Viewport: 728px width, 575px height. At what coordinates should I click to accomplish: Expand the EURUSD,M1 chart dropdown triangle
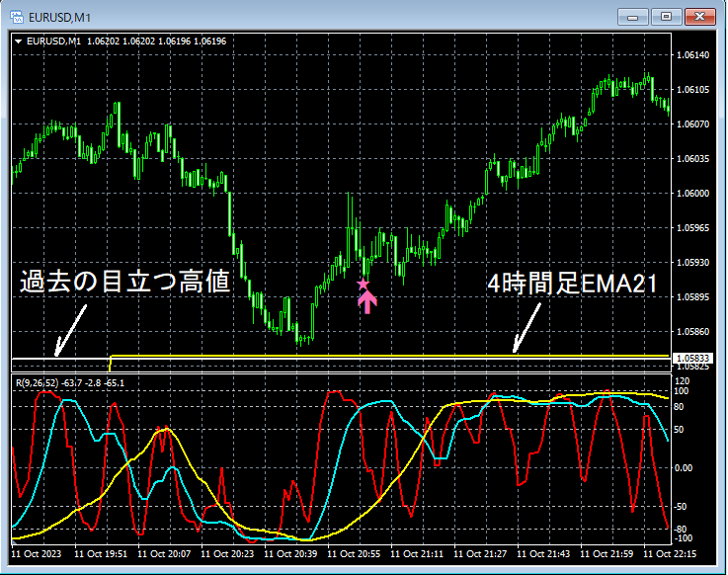(18, 41)
